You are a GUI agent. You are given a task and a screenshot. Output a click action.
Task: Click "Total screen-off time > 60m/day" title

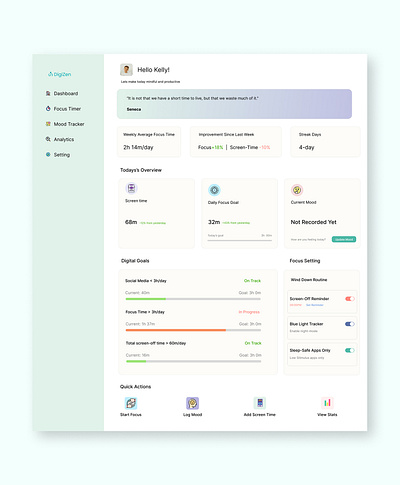coord(156,343)
